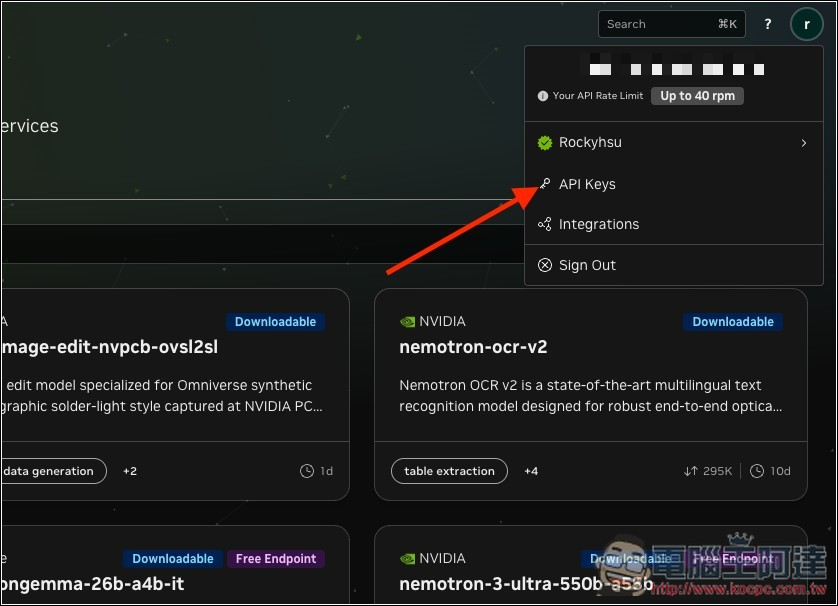This screenshot has width=838, height=606.
Task: Open Integrations from the menu
Action: click(x=673, y=224)
